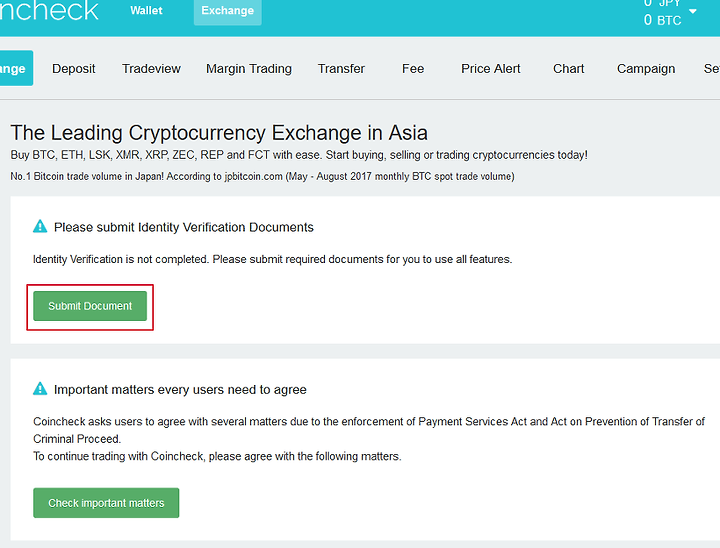The width and height of the screenshot is (720, 548).
Task: Expand the account balance dropdown arrow
Action: click(x=693, y=11)
